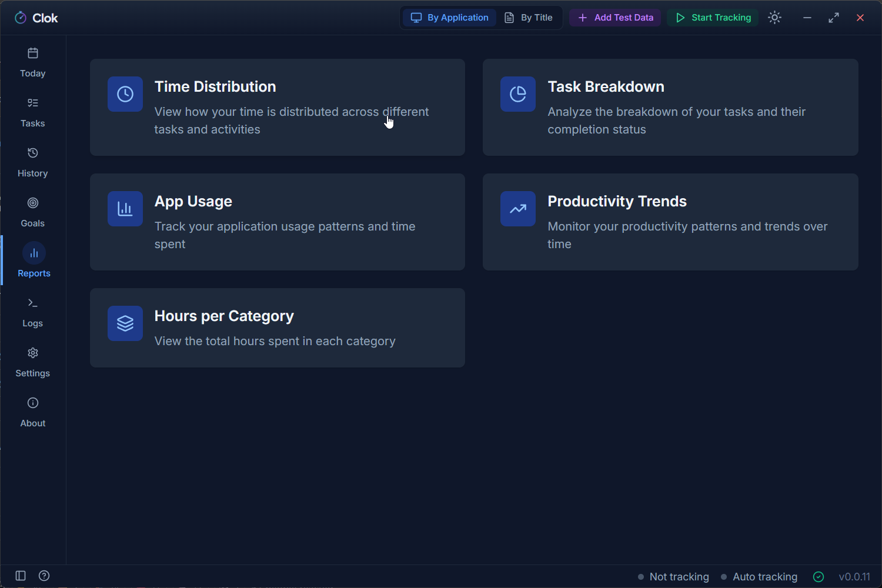
Task: Close the Clok window
Action: pyautogui.click(x=860, y=18)
